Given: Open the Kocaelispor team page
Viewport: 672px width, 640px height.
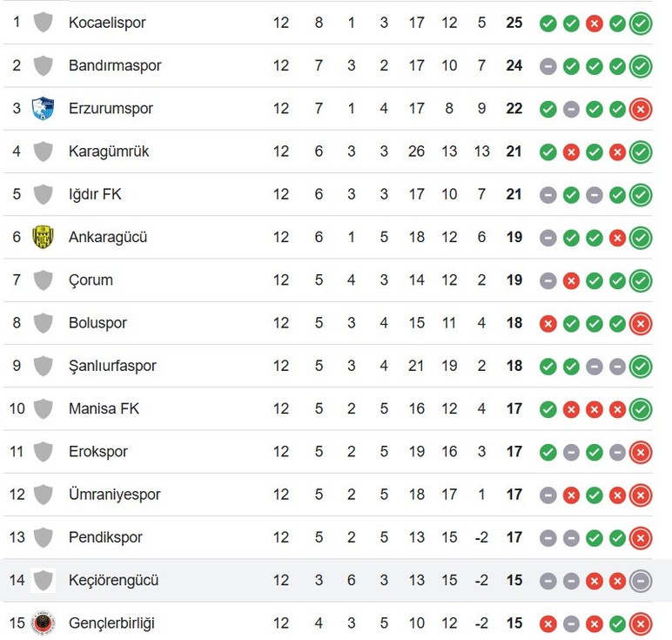Looking at the screenshot, I should (x=107, y=23).
